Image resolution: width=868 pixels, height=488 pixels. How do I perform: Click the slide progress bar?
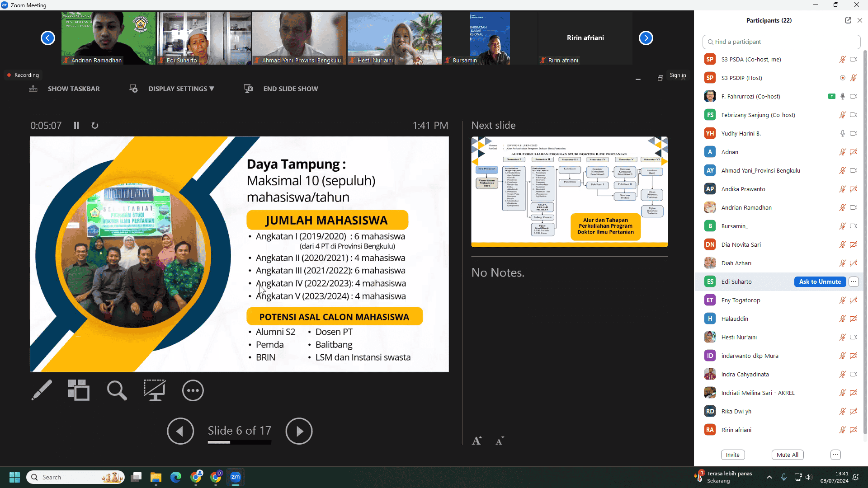pyautogui.click(x=240, y=442)
